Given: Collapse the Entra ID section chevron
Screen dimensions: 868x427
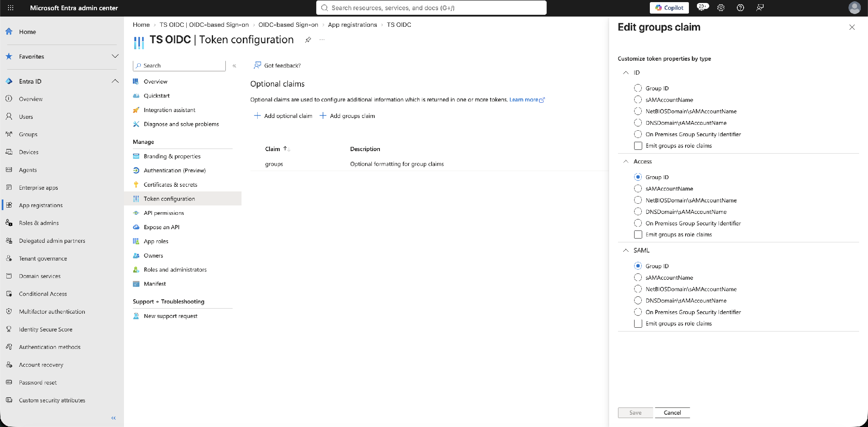Looking at the screenshot, I should pos(115,81).
